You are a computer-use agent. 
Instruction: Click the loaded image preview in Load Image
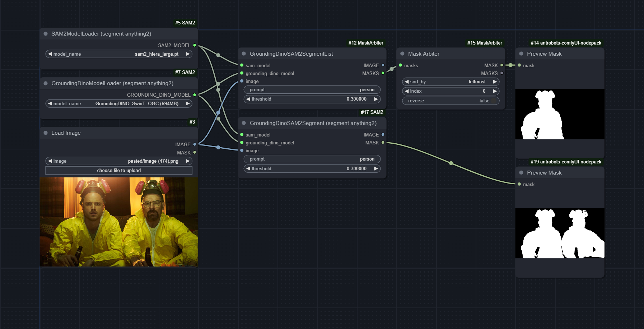point(119,222)
